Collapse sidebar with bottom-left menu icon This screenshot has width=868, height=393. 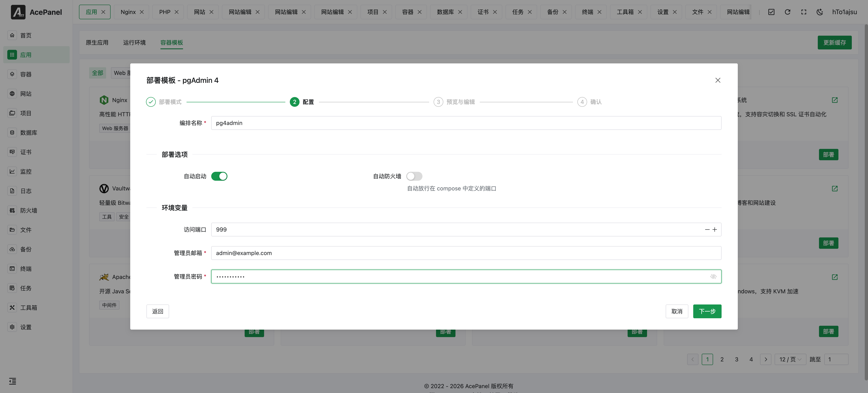point(13,381)
